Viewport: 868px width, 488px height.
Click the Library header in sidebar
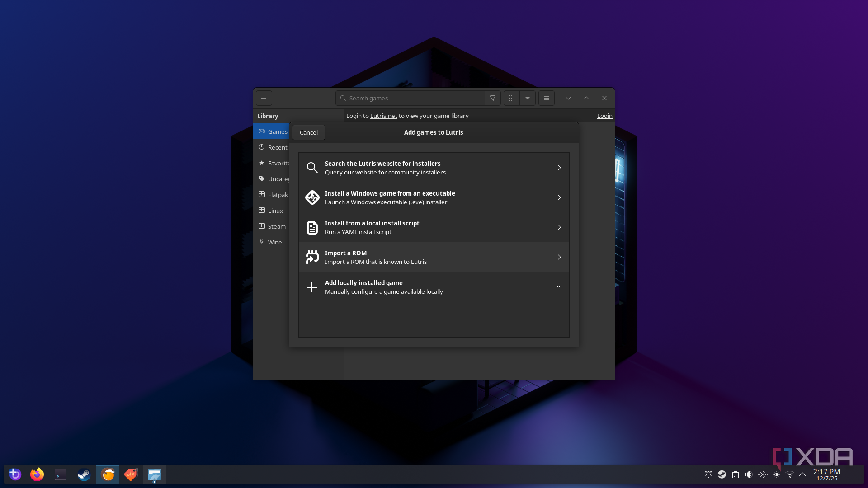click(x=268, y=116)
